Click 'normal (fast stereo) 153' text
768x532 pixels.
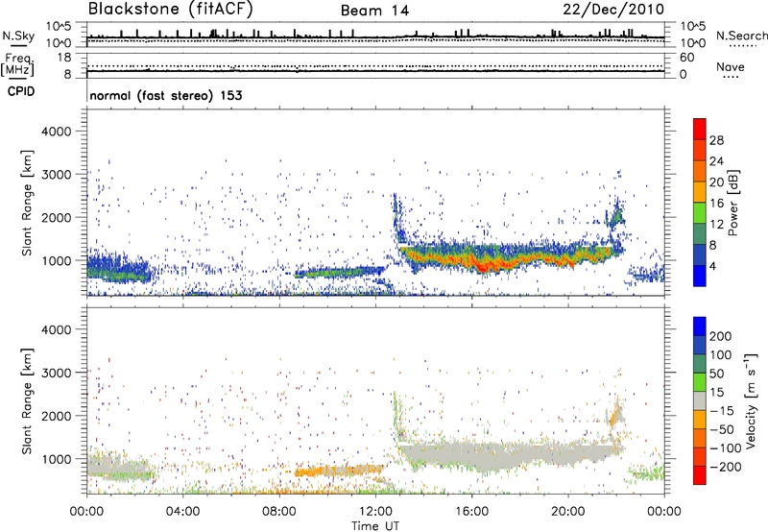[166, 95]
